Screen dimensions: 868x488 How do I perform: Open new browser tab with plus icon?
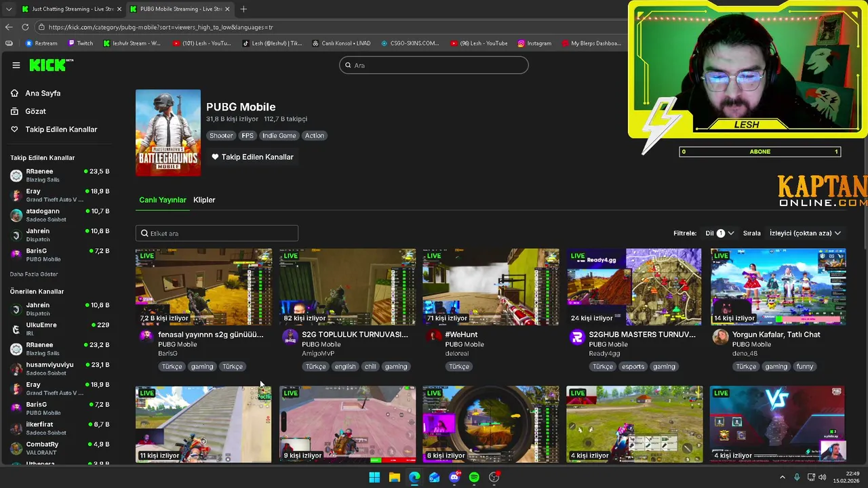point(243,9)
